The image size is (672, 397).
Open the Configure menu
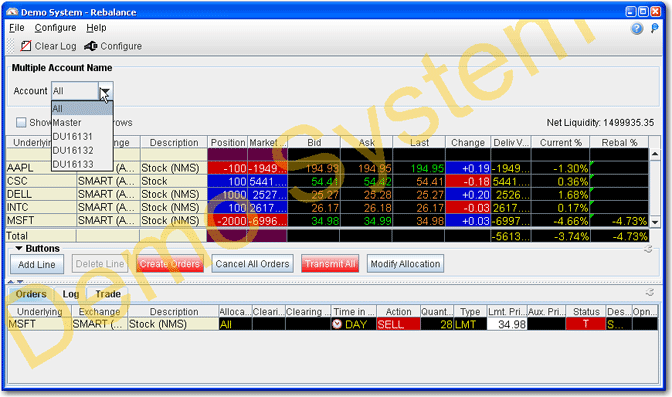55,28
